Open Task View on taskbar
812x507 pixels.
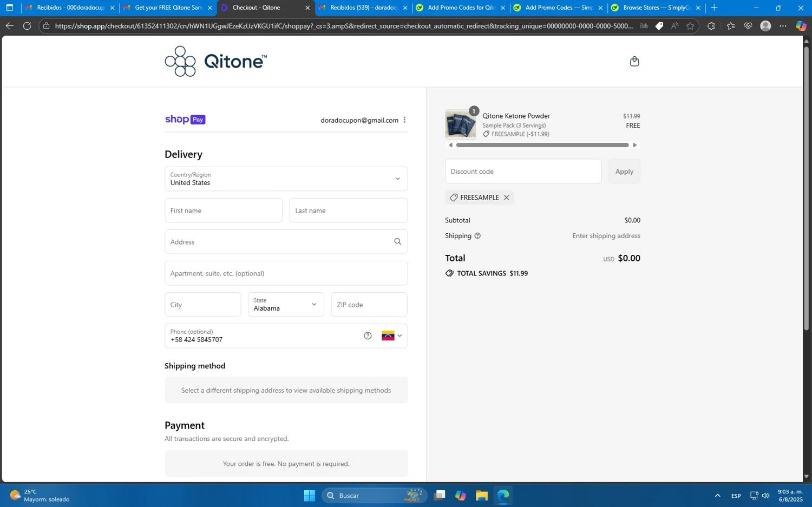coord(440,495)
